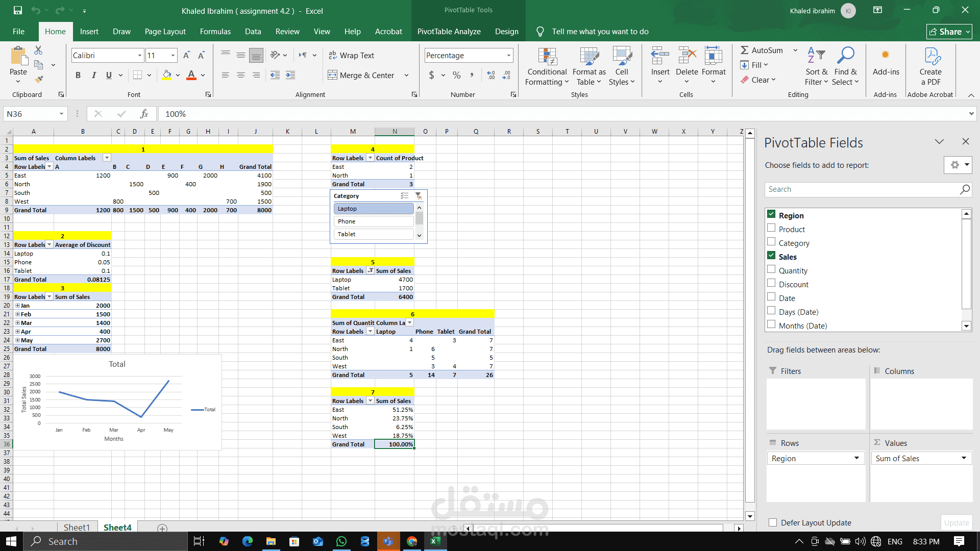The width and height of the screenshot is (980, 551).
Task: Click Create a PDF icon
Action: pos(930,67)
